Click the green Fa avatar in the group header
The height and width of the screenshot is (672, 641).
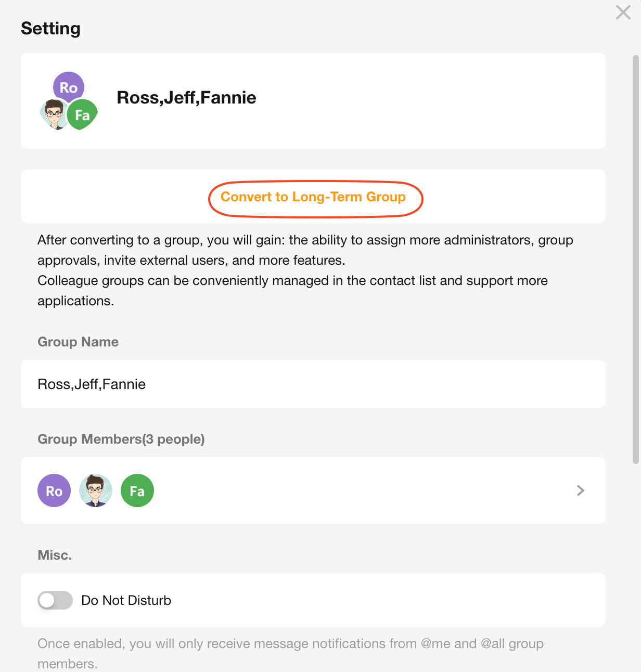click(x=83, y=115)
